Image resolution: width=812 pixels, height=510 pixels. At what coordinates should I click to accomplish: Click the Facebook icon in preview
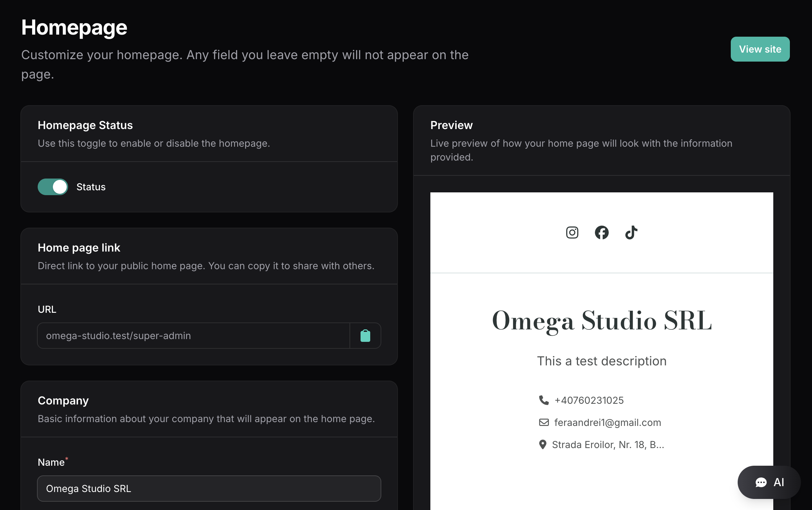click(601, 233)
